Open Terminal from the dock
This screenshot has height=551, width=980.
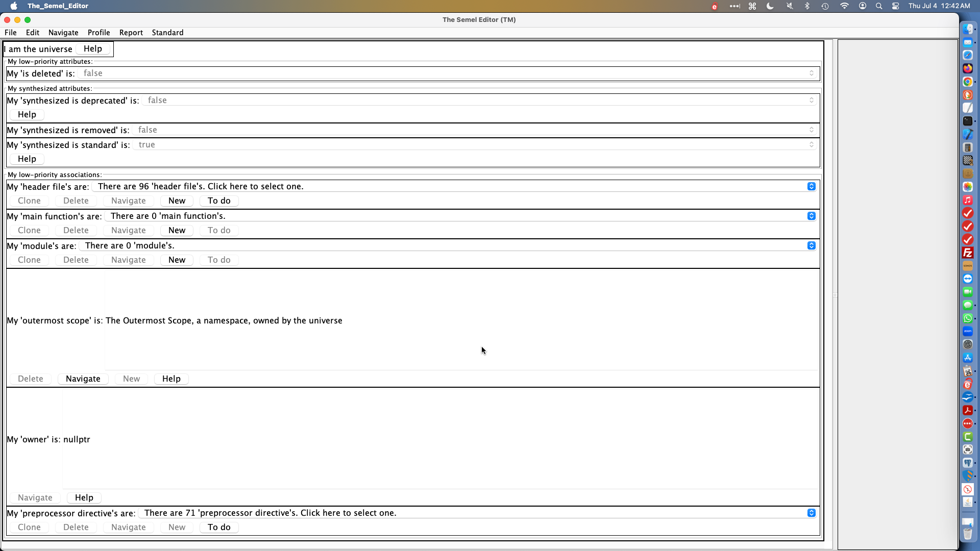(968, 121)
